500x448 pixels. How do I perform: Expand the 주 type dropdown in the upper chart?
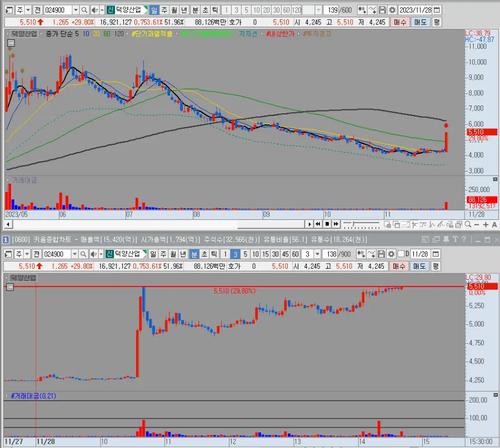[x=28, y=10]
